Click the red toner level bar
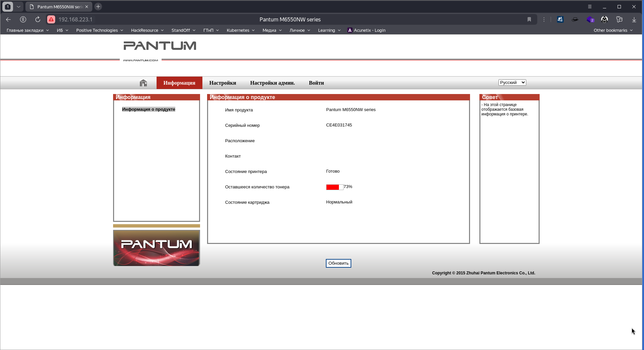This screenshot has height=350, width=644. coord(335,187)
